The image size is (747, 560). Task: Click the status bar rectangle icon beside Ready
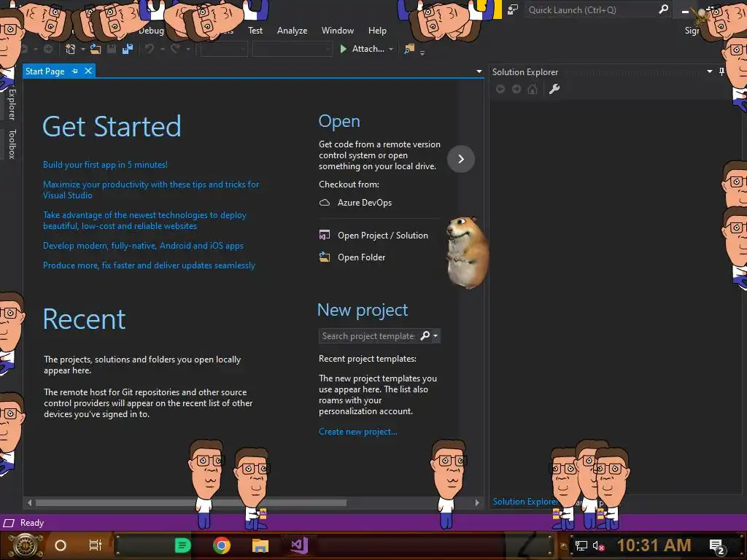(9, 523)
